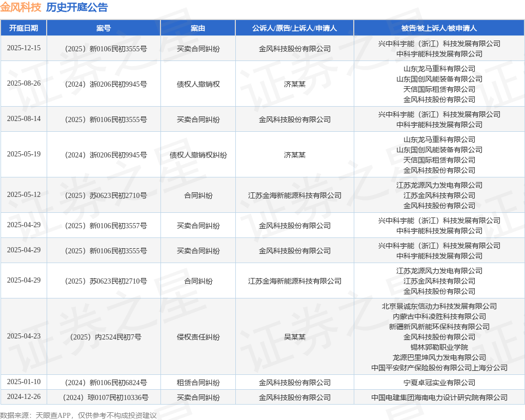
Task: Click defendant 中国电建集团海南电力设计研究院有限公司
Action: (439, 397)
